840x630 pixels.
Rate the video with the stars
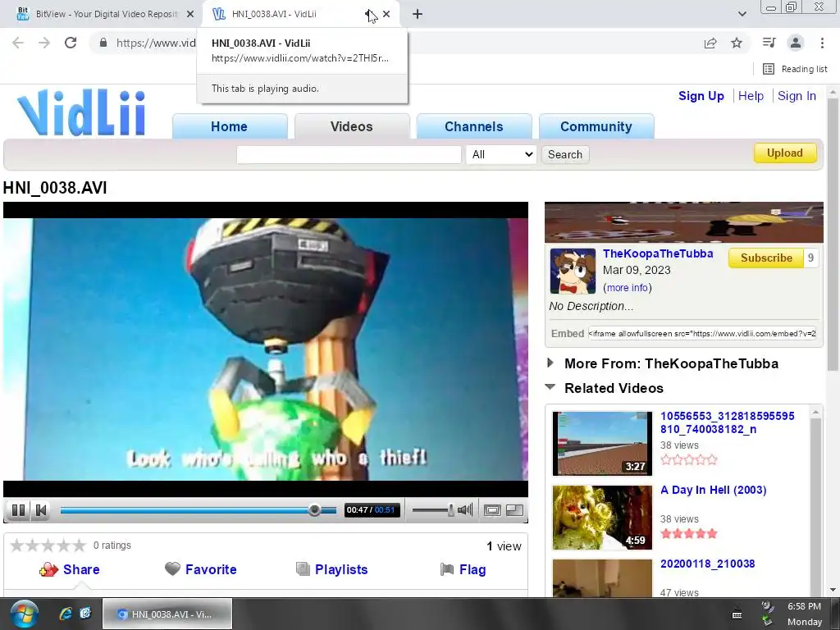coord(48,546)
